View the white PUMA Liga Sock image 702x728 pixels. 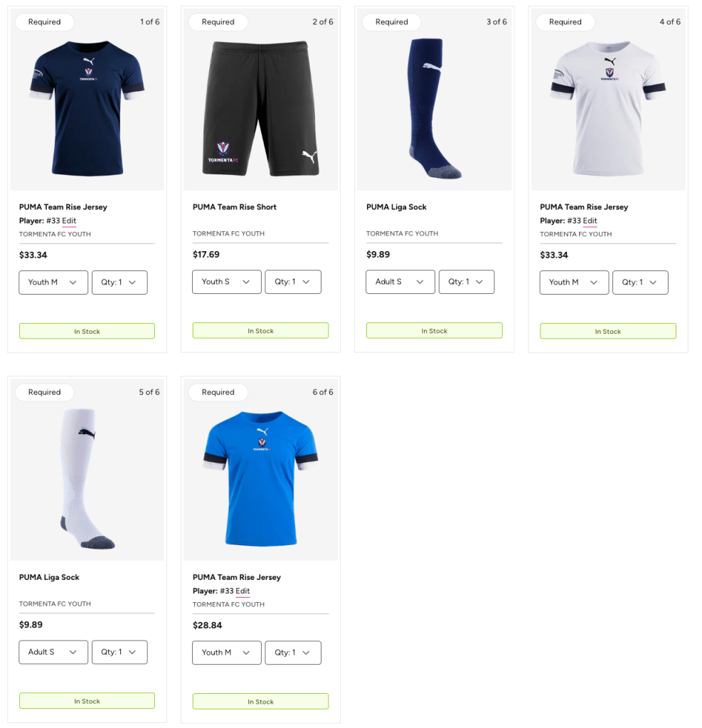(87, 478)
